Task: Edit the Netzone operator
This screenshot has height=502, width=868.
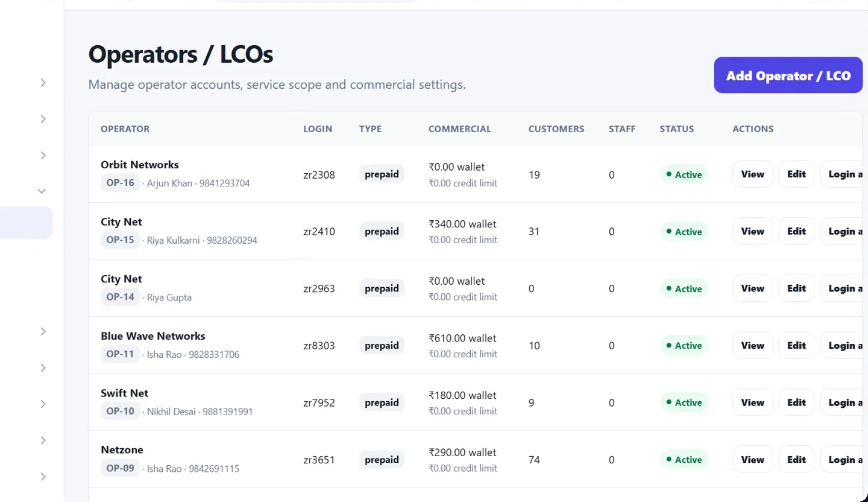Action: coord(796,459)
